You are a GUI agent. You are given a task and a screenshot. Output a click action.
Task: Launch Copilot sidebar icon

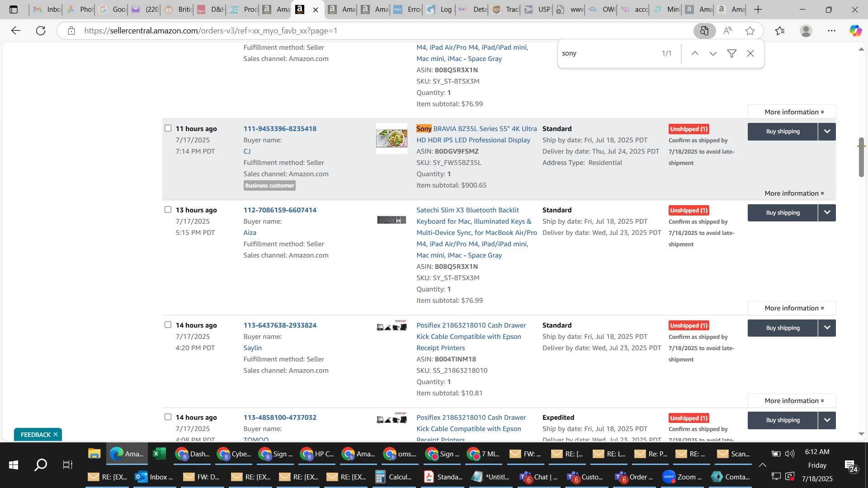[855, 31]
